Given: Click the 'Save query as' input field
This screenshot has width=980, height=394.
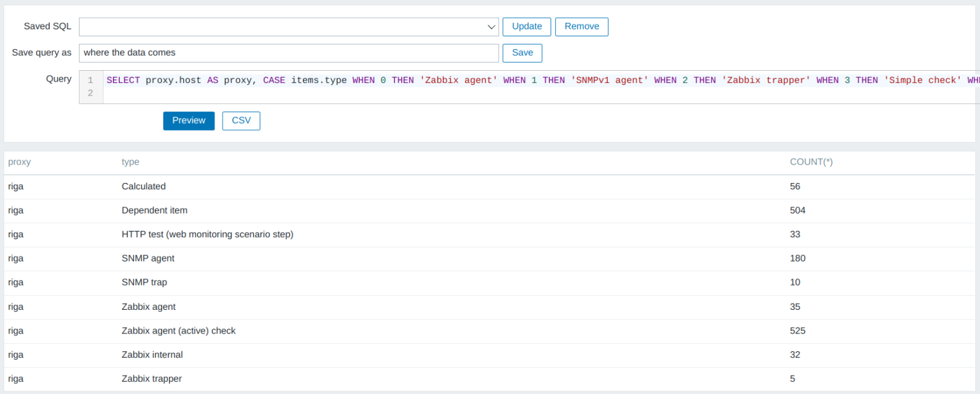Looking at the screenshot, I should click(287, 53).
